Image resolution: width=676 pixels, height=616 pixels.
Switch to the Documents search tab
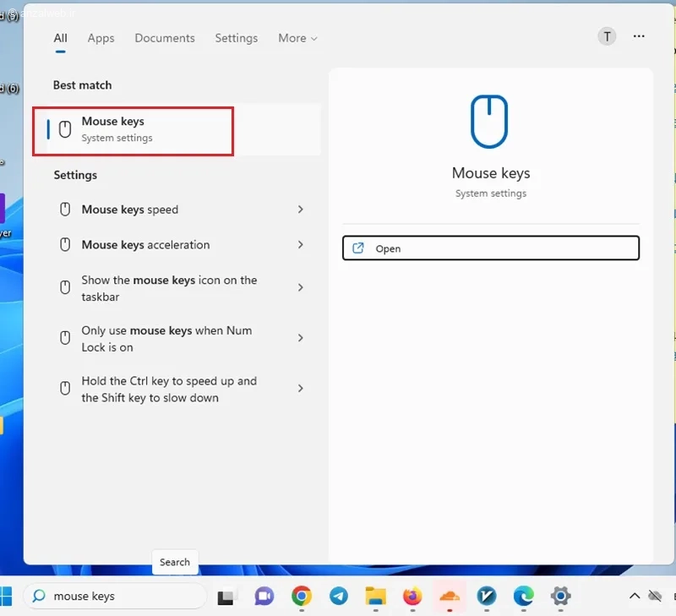(x=165, y=38)
